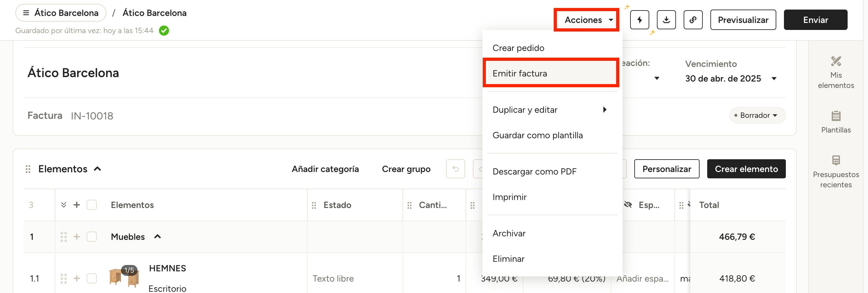Click the lightning bolt automation icon
The image size is (868, 293).
pyautogui.click(x=639, y=20)
